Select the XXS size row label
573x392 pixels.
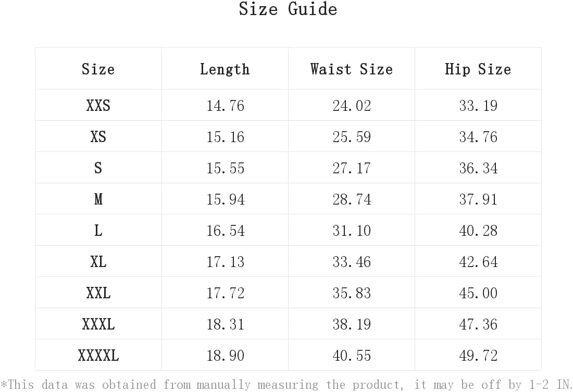coord(98,105)
